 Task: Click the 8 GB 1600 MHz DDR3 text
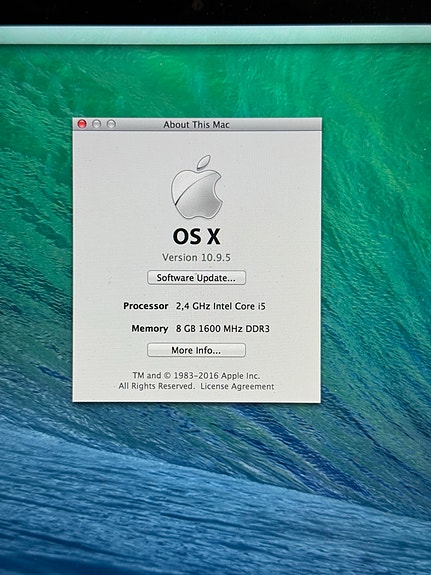[223, 329]
